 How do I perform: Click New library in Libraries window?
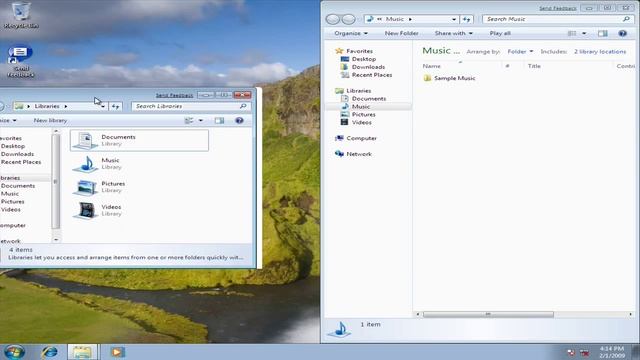point(50,120)
